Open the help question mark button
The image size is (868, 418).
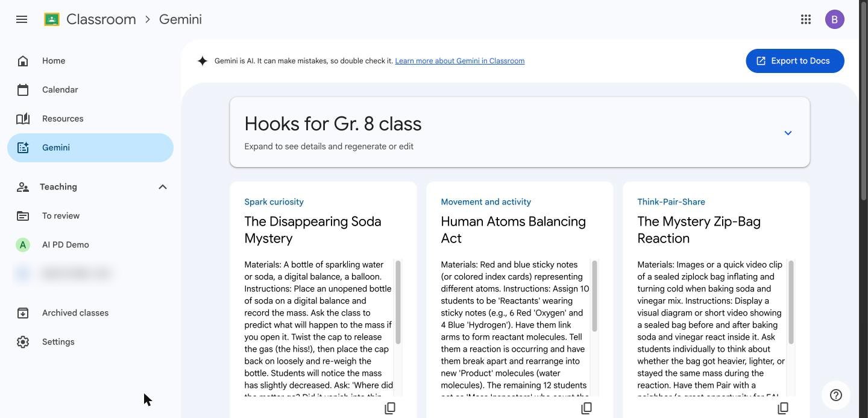[x=836, y=395]
